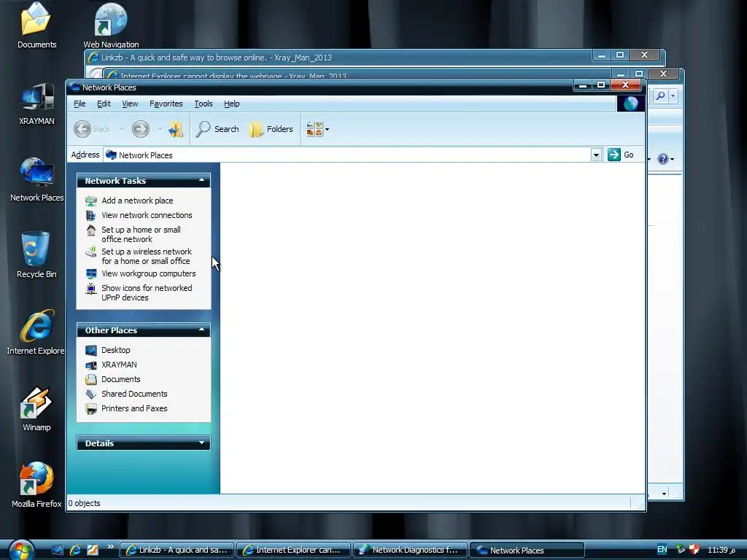This screenshot has width=747, height=560.
Task: Expand quick launch overflow chevron
Action: [111, 547]
